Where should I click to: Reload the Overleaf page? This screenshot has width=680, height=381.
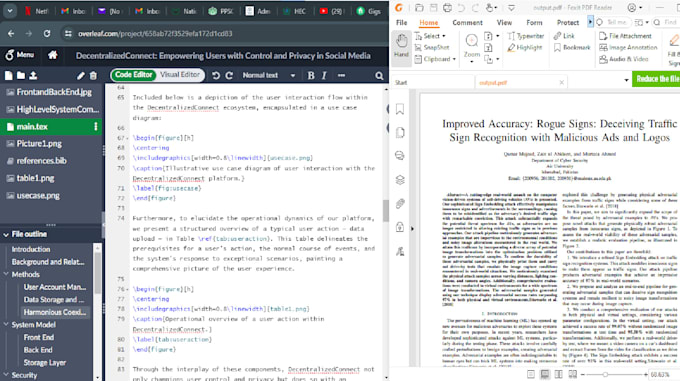(47, 33)
